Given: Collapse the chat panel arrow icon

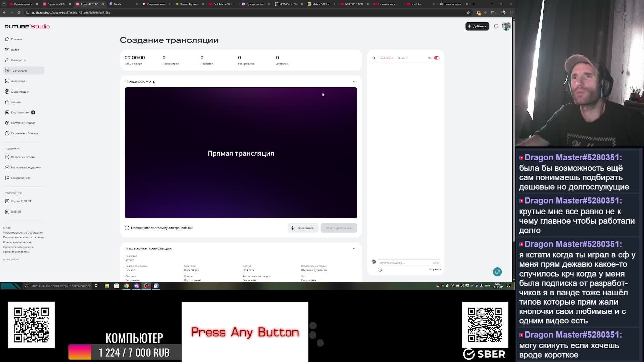Looking at the screenshot, I should [x=374, y=58].
